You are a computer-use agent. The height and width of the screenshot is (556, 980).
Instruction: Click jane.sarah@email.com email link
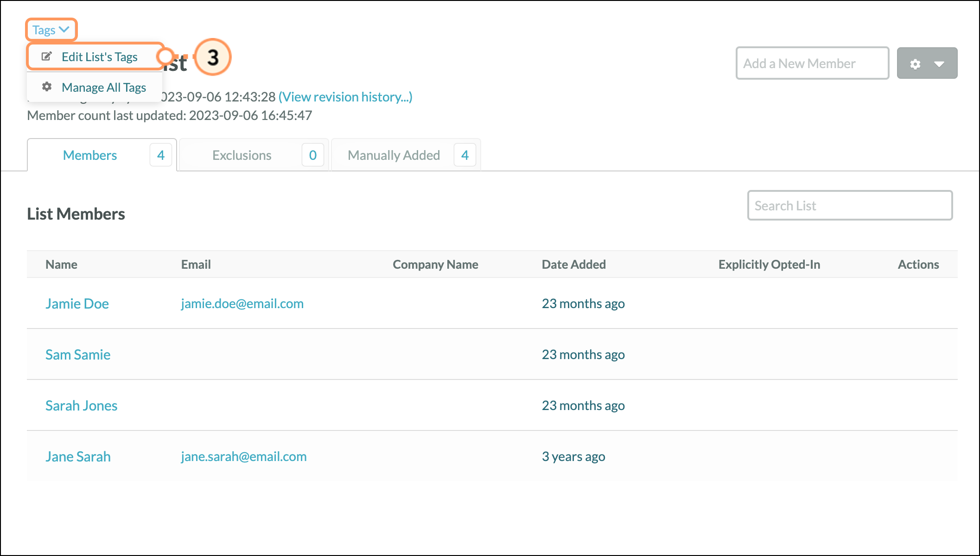[x=243, y=456]
